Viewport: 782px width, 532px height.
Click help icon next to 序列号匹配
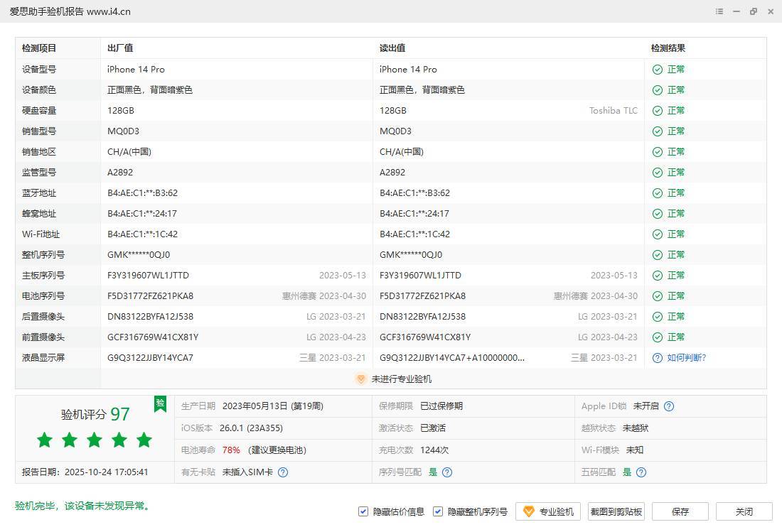(447, 472)
